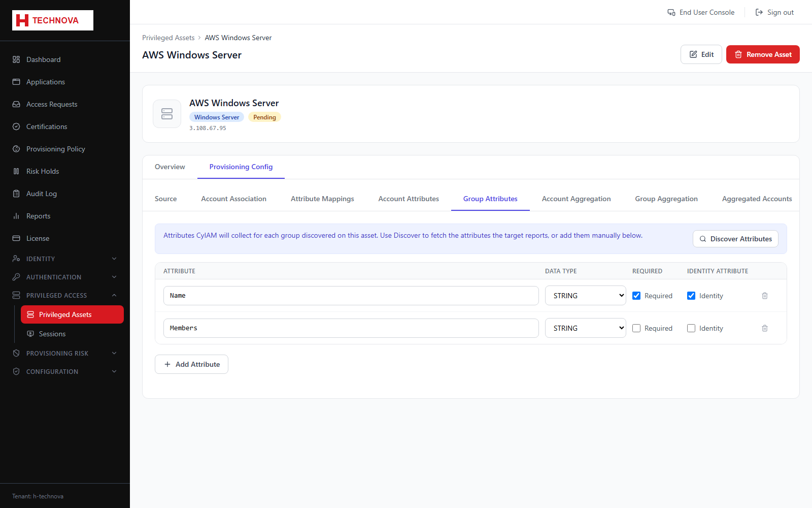The width and height of the screenshot is (812, 508).
Task: Select the Provisioning Config tab
Action: [x=241, y=167]
